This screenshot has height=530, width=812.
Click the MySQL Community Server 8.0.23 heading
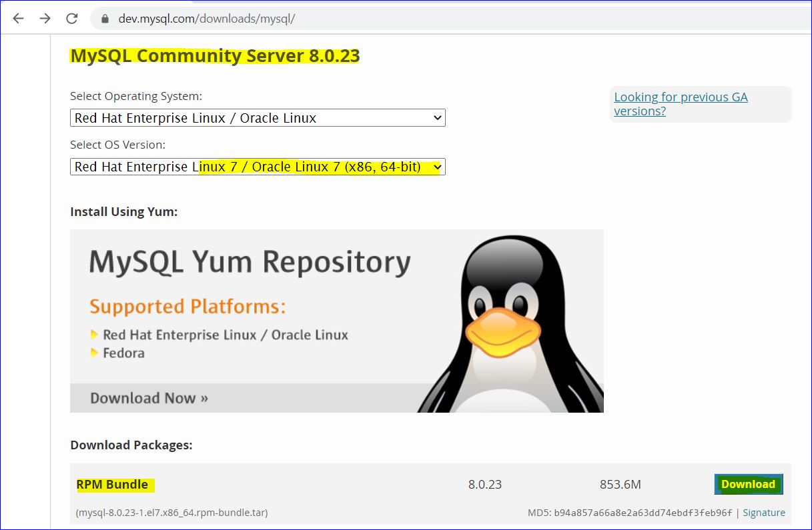tap(215, 55)
